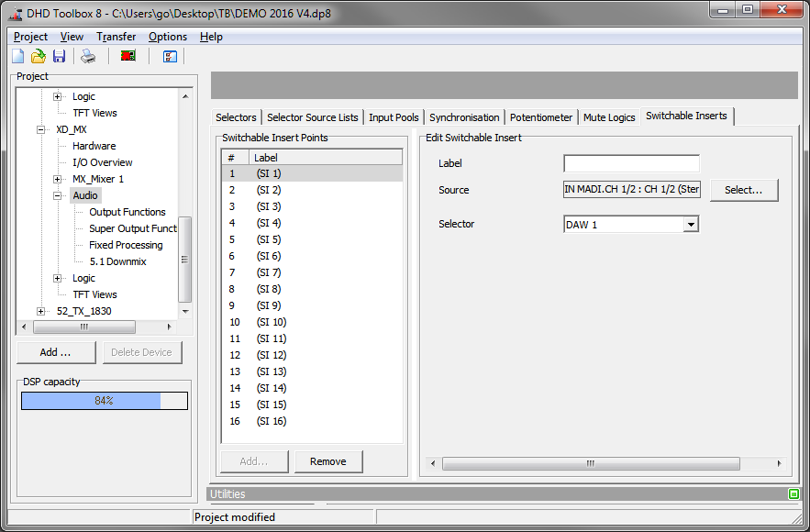
Task: Click the options toolbar icon beside the transfer icon
Action: (x=169, y=56)
